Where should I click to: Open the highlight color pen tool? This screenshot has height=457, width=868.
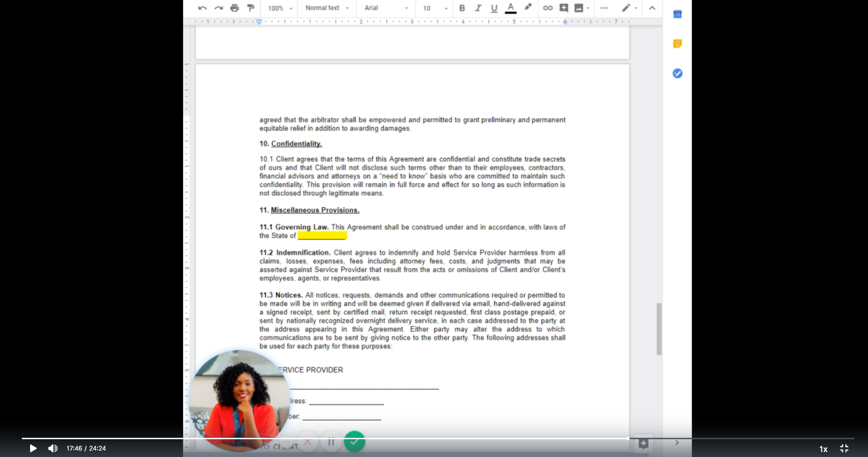pos(528,7)
